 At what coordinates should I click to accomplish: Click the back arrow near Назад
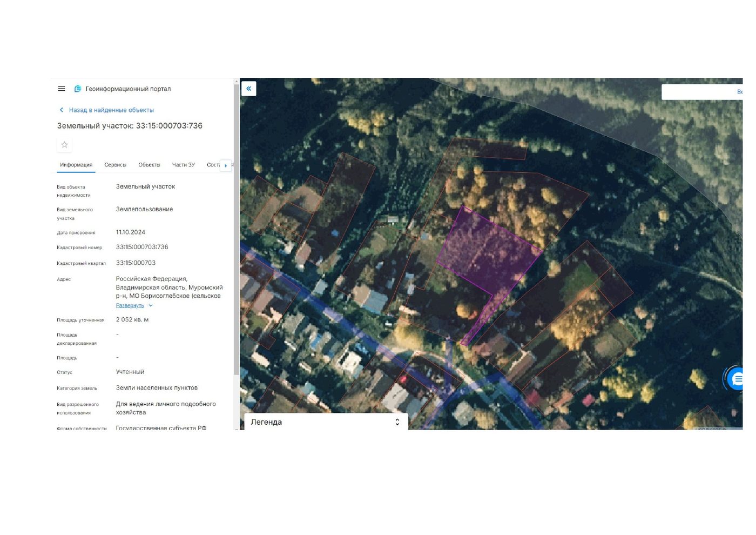(62, 110)
